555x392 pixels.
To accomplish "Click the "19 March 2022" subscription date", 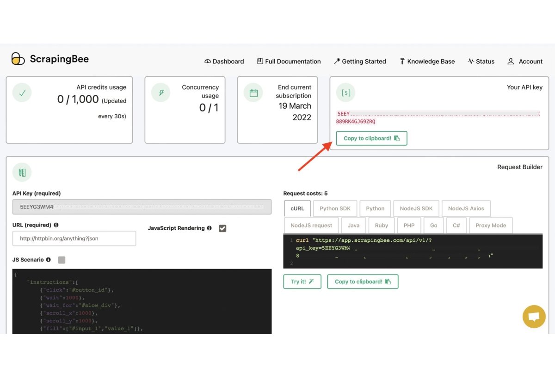I will pyautogui.click(x=295, y=111).
